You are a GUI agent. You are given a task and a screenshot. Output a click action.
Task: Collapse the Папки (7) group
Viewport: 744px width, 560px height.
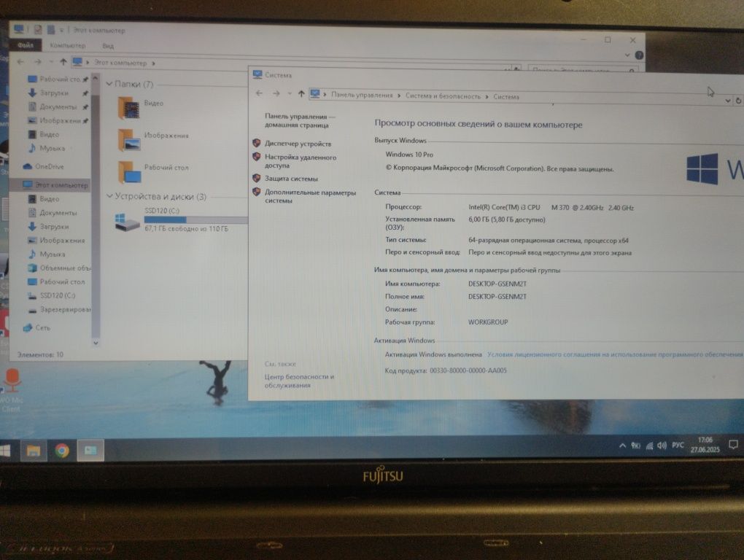click(109, 84)
